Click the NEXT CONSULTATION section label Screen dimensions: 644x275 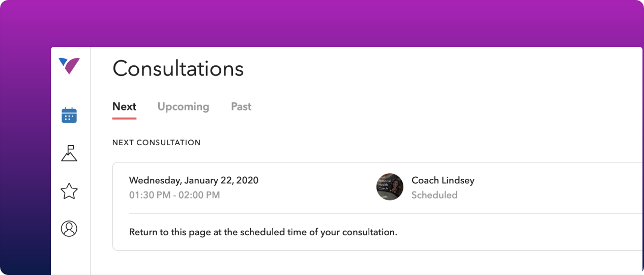[x=156, y=143]
